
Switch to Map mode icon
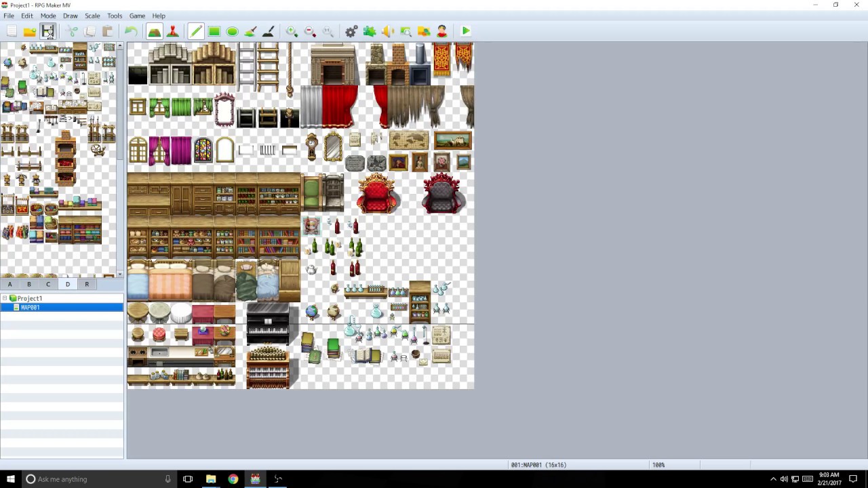155,31
